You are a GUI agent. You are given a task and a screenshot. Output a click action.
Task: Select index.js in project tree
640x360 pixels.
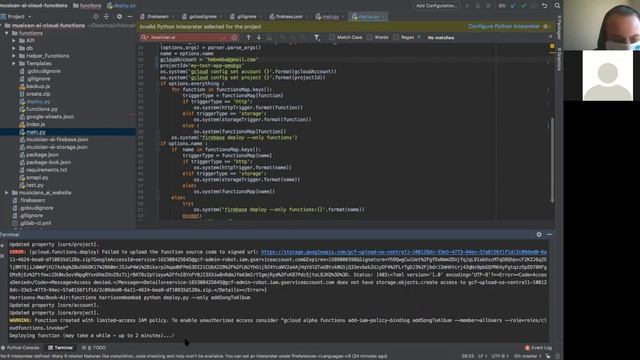tap(36, 124)
